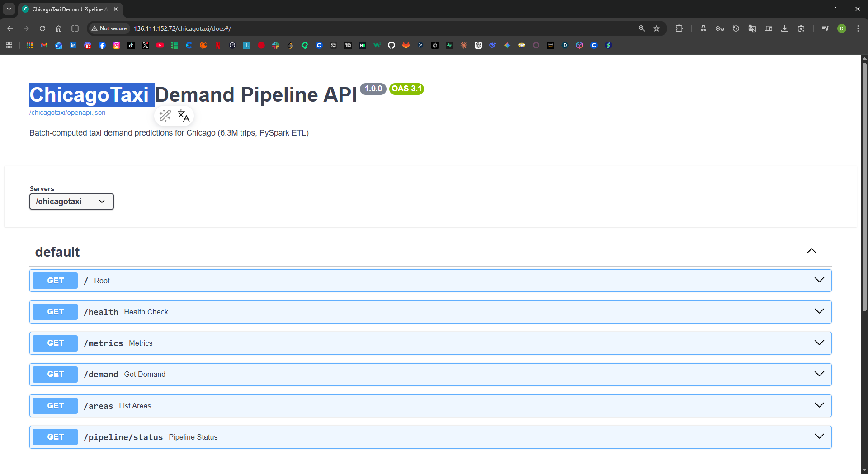Open the Gmail bookmark
The image size is (868, 474).
tap(44, 45)
